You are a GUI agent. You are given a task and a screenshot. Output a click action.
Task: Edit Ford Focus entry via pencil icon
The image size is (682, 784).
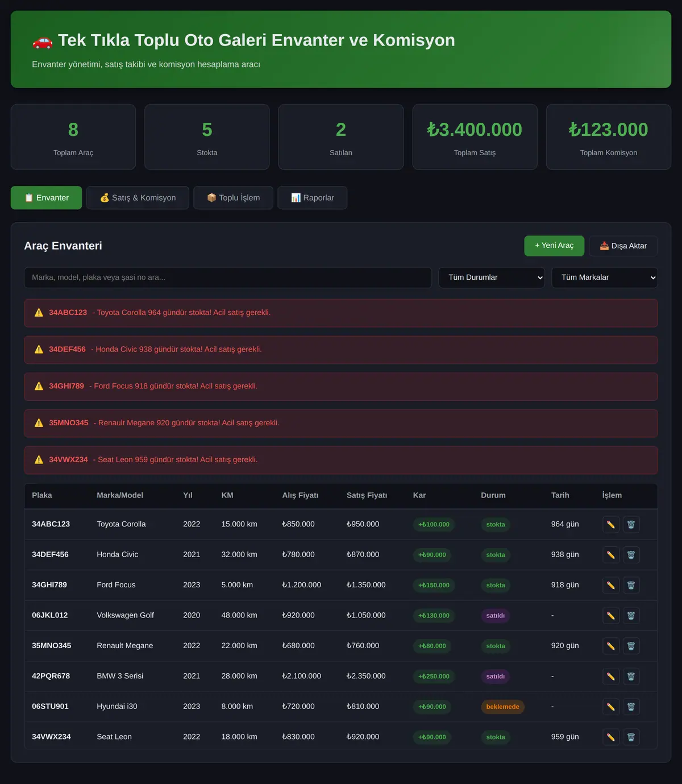[611, 585]
